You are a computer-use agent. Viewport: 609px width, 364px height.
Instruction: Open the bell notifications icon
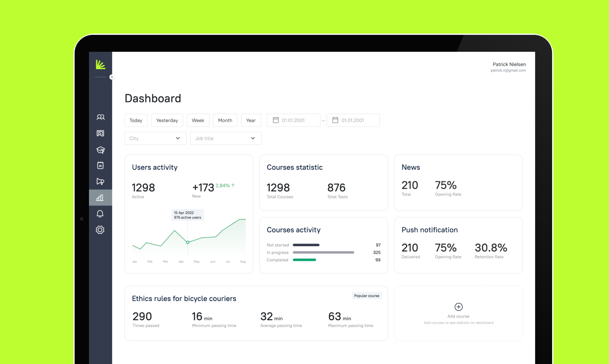100,214
